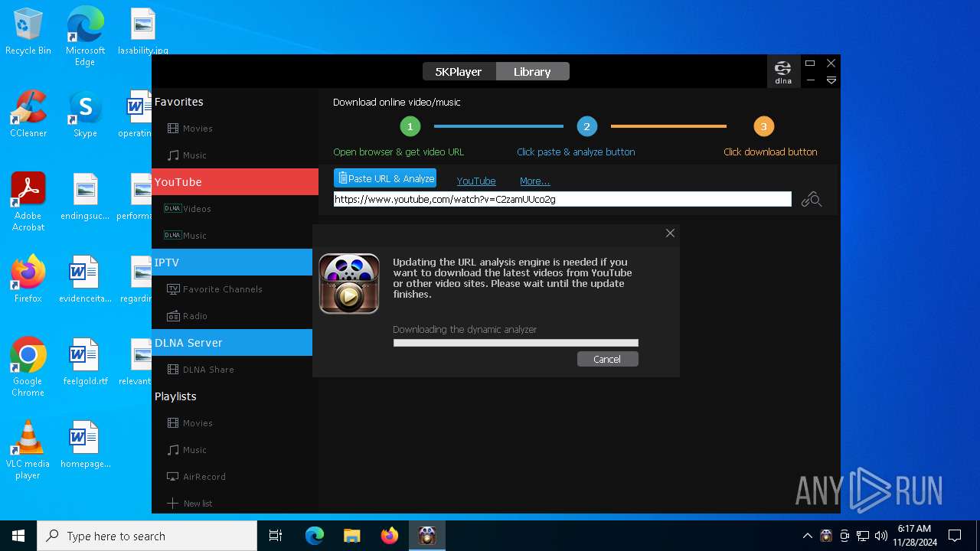Click the download progress bar
The width and height of the screenshot is (980, 551).
click(x=515, y=343)
